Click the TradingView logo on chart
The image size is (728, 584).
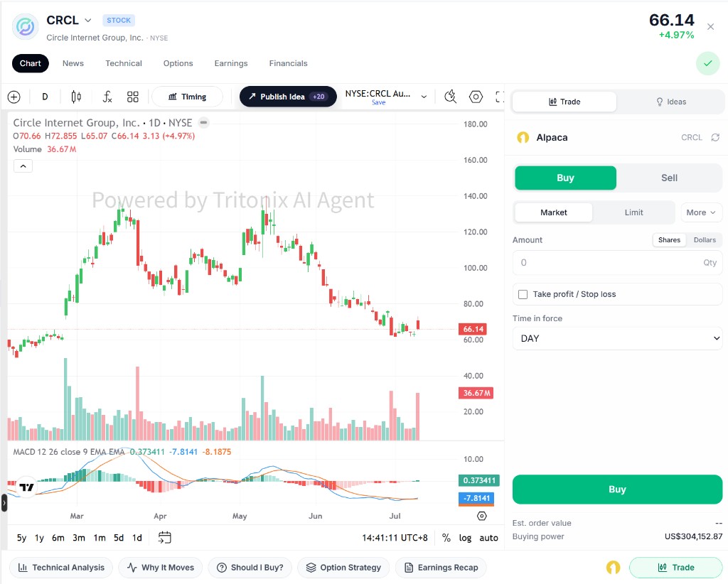pyautogui.click(x=26, y=487)
